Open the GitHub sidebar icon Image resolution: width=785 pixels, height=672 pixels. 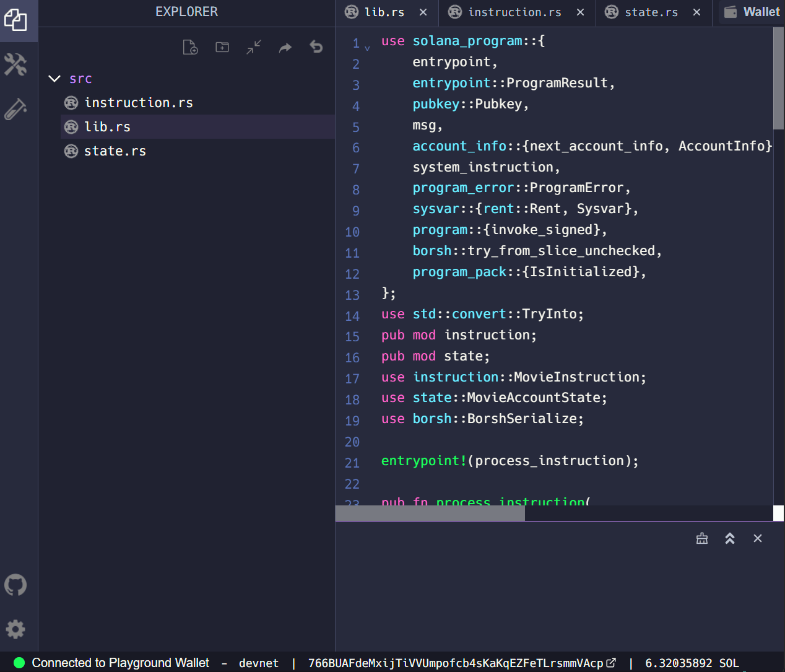click(15, 585)
